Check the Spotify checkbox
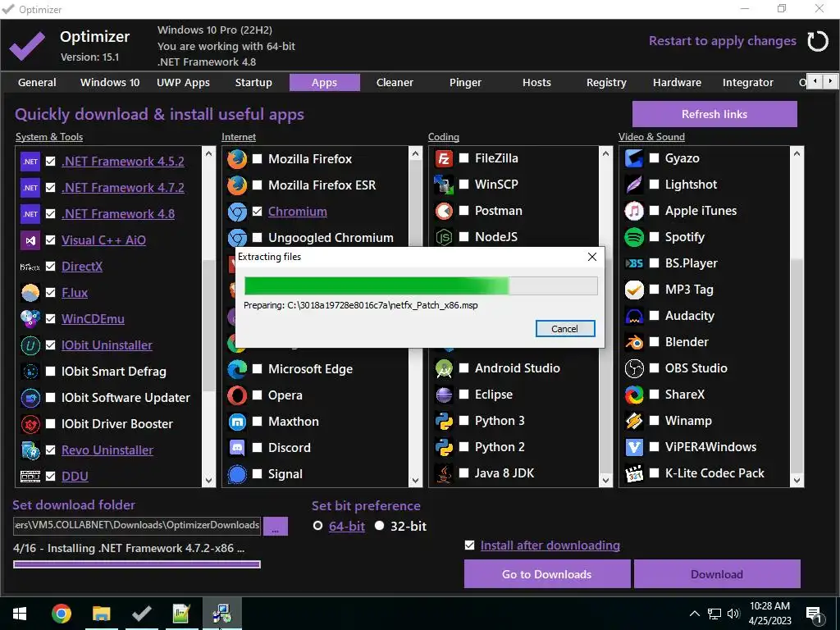The image size is (840, 630). (654, 237)
